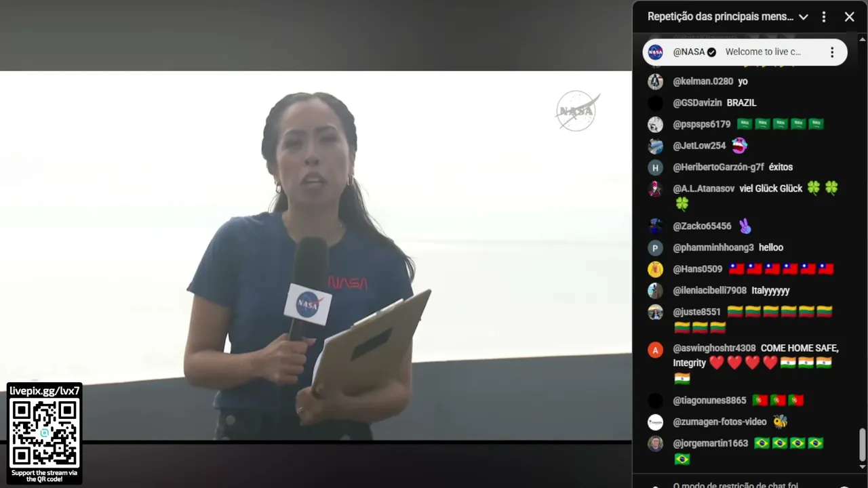
Task: Click the 'viel Glück Glück' message text
Action: pos(771,188)
